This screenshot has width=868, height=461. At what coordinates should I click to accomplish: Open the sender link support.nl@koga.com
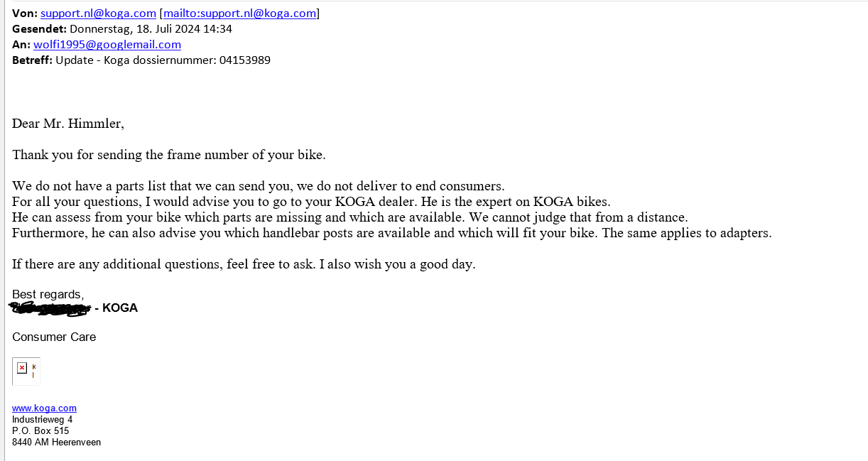click(98, 13)
